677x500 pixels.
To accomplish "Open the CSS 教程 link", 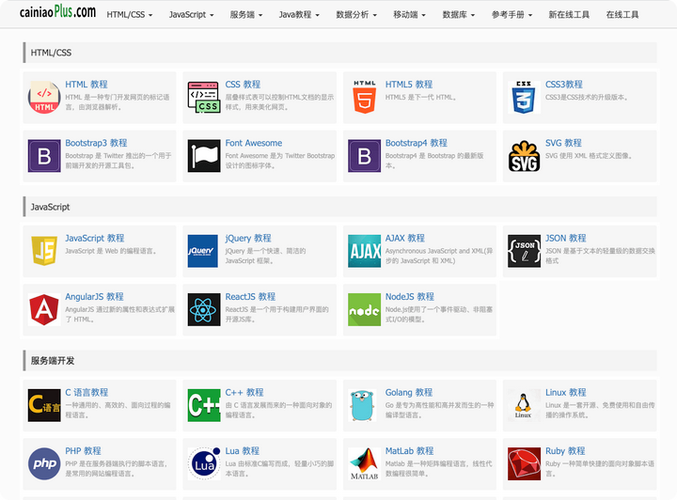I will point(243,85).
